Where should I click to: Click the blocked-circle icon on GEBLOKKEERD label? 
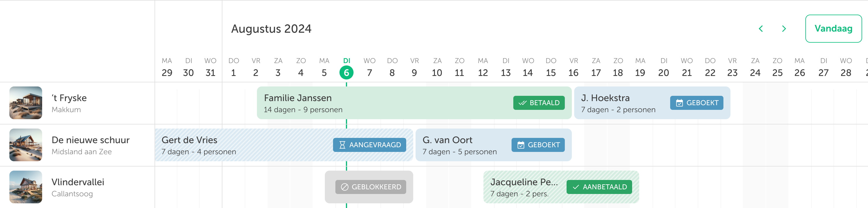pos(344,187)
